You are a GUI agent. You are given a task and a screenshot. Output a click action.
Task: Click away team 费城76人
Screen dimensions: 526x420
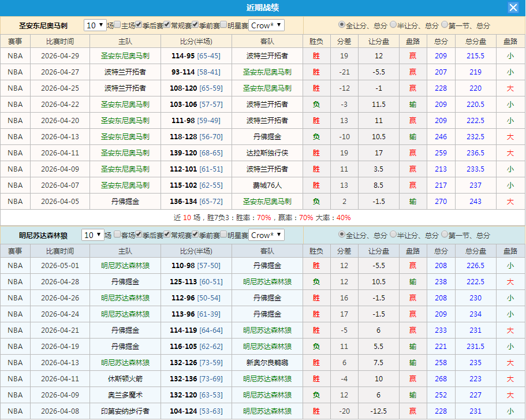click(267, 185)
